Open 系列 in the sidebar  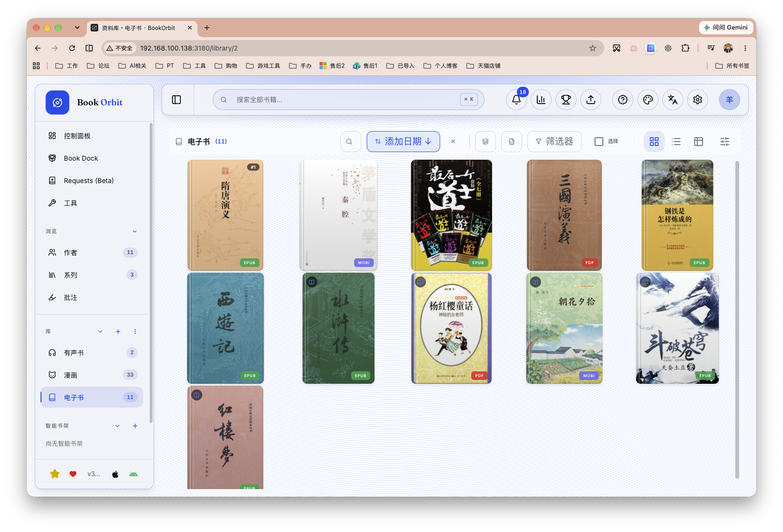92,275
